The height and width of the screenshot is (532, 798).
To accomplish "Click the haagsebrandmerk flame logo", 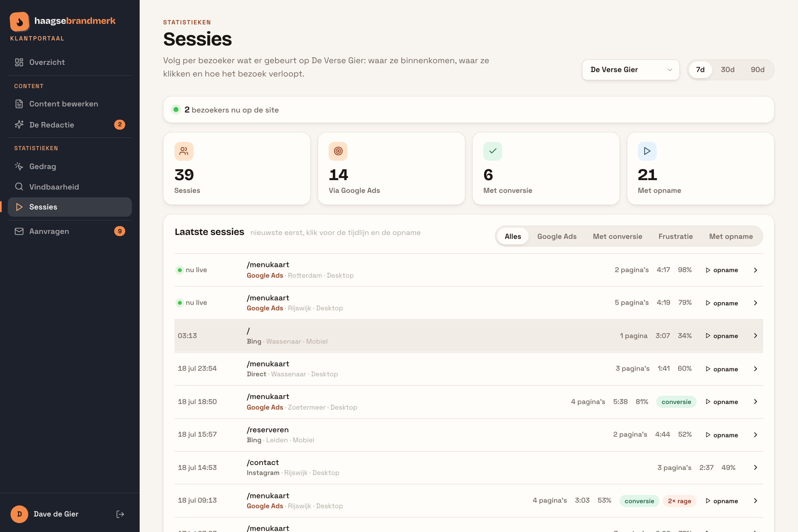I will pos(19,21).
